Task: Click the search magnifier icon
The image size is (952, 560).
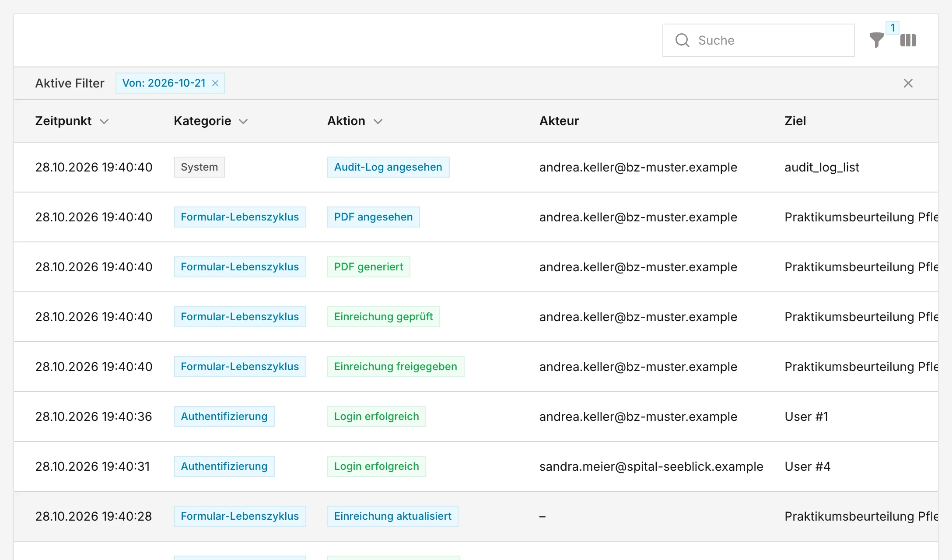Action: coord(682,40)
